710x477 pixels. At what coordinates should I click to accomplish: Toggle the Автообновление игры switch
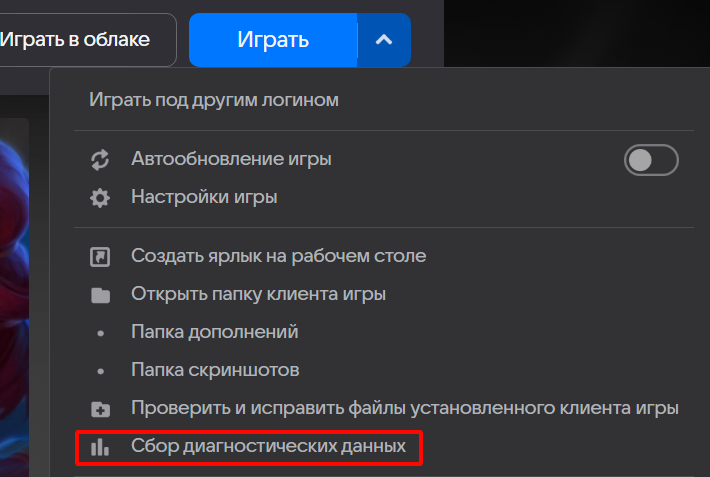[x=651, y=160]
